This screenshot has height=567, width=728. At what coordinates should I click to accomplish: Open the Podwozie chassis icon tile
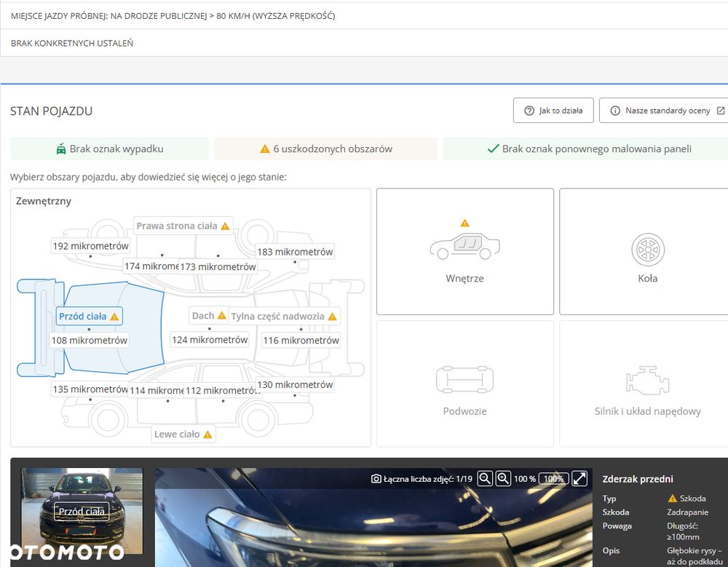point(464,384)
